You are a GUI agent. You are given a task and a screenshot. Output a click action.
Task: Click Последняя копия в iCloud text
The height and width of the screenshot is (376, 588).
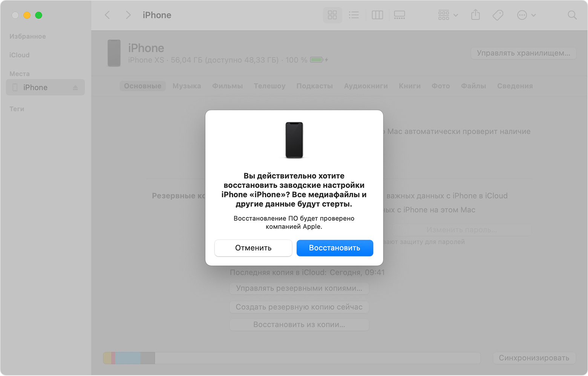pos(307,272)
